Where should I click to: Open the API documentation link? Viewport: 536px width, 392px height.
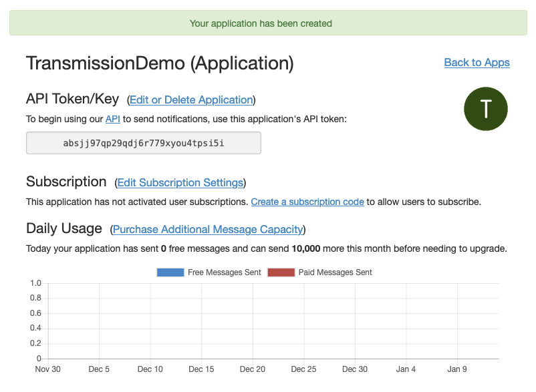(x=113, y=119)
